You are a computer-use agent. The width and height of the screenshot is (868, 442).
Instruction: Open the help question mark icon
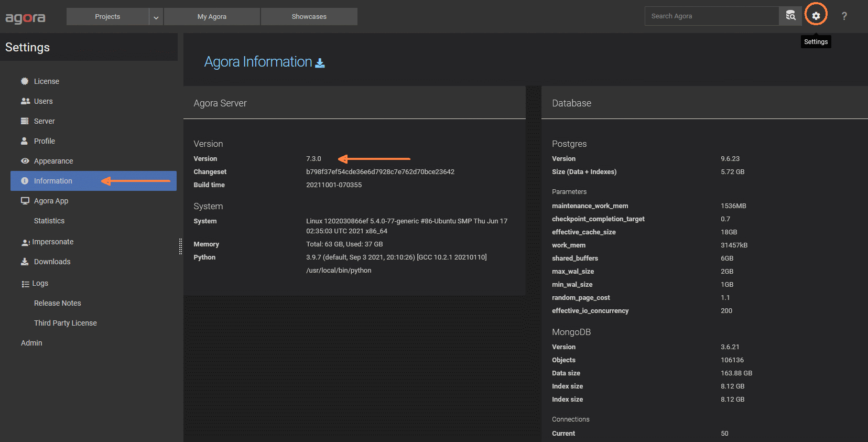844,16
